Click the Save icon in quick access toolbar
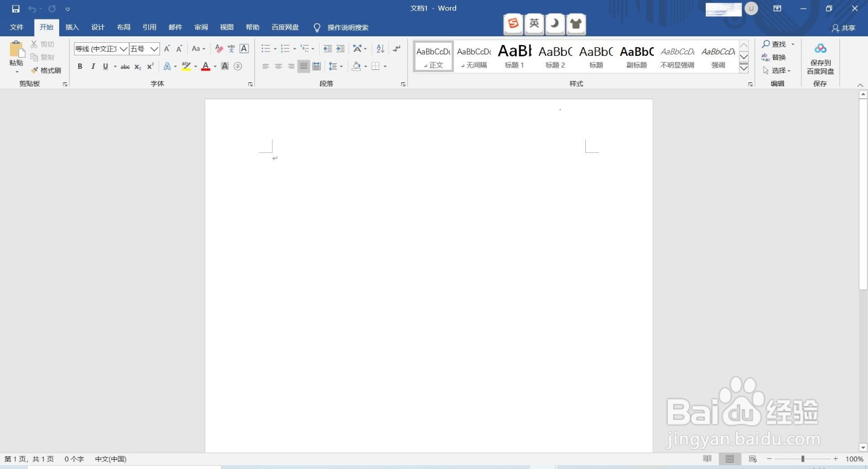 pos(16,9)
